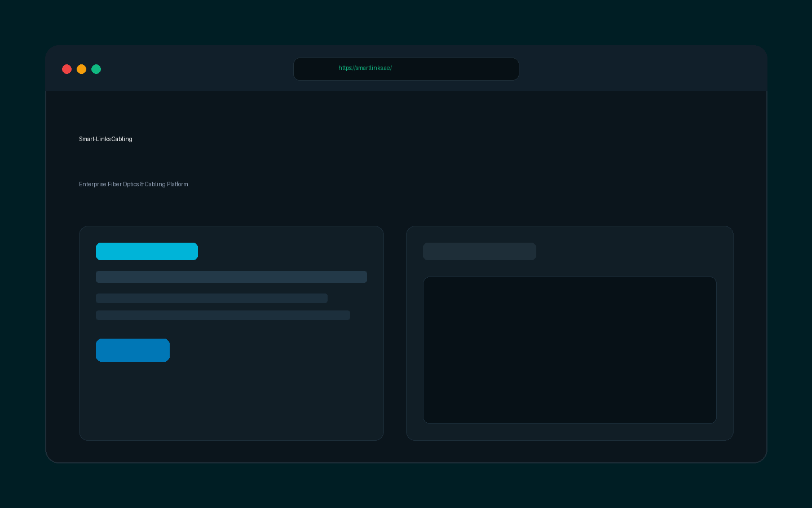Open the dark preview panel in right card
This screenshot has width=812, height=508.
570,350
